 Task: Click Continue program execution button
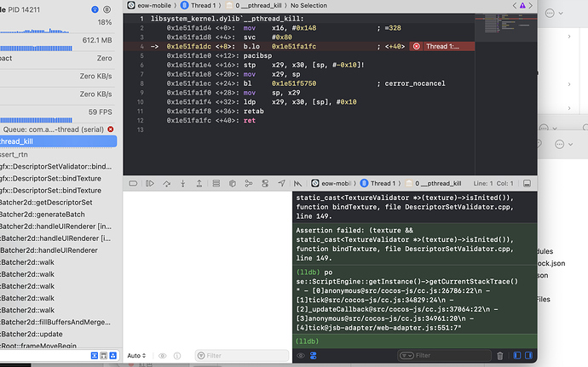pyautogui.click(x=150, y=183)
